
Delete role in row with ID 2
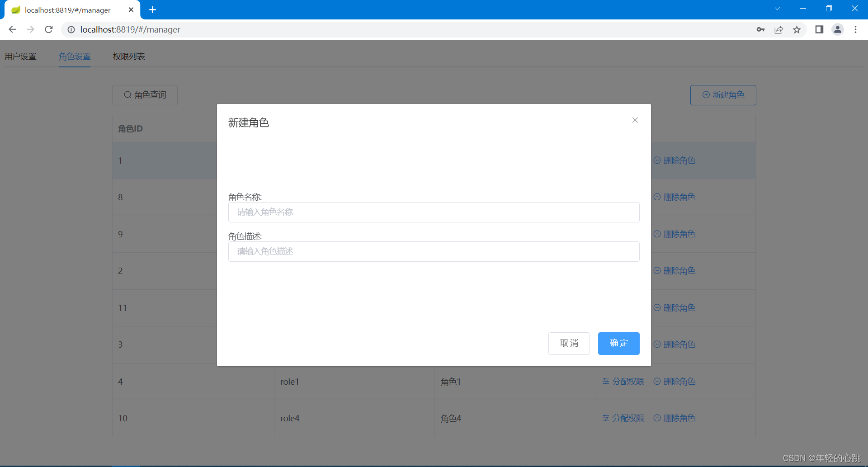click(675, 271)
